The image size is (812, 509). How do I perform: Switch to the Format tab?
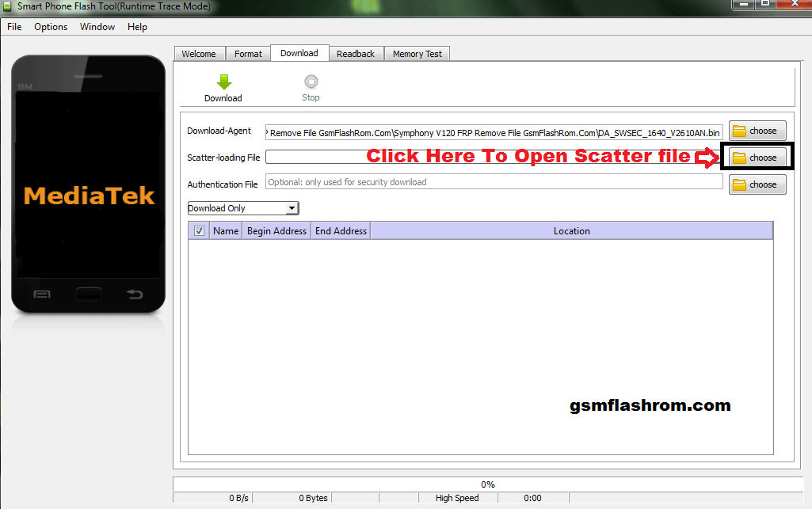248,54
